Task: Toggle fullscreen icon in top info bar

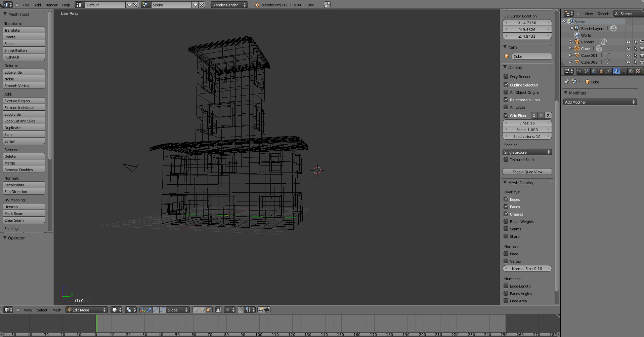Action: (x=327, y=5)
